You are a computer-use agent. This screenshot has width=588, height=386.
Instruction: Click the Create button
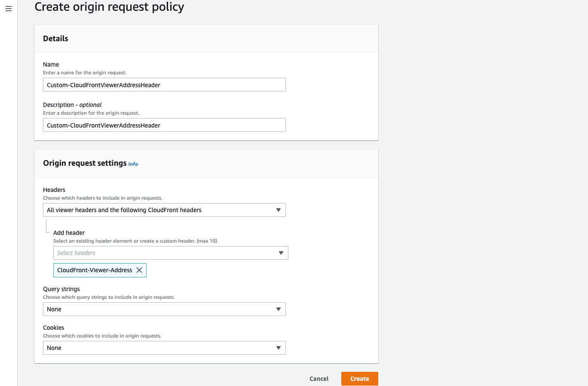(x=359, y=379)
